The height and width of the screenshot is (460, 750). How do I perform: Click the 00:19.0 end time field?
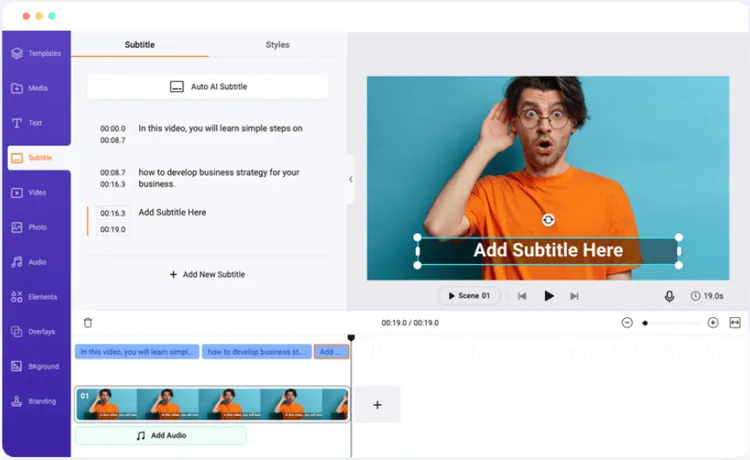tap(113, 230)
